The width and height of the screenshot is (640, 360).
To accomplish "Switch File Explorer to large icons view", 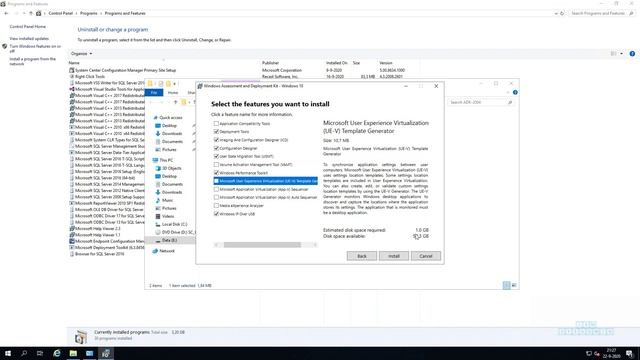I will point(513,285).
